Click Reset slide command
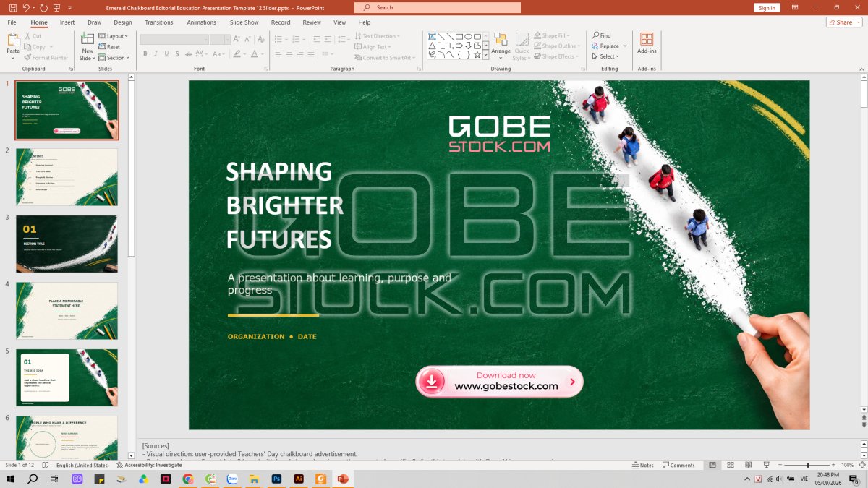 pyautogui.click(x=109, y=46)
